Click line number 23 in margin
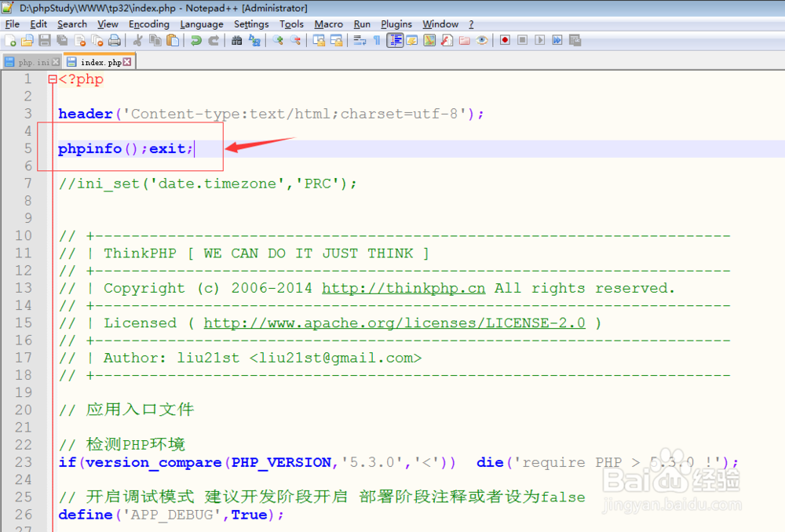The image size is (785, 532). [x=24, y=462]
